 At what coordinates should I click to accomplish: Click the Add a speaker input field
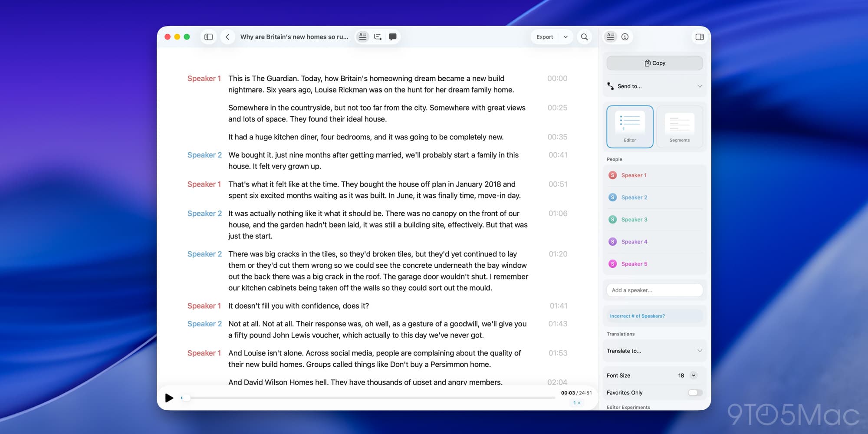pos(654,290)
